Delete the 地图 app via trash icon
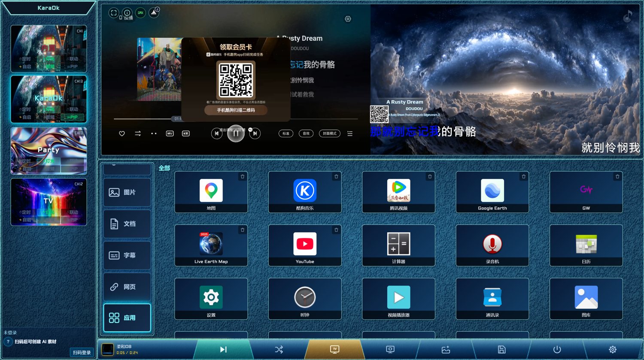The height and width of the screenshot is (360, 644). click(243, 176)
